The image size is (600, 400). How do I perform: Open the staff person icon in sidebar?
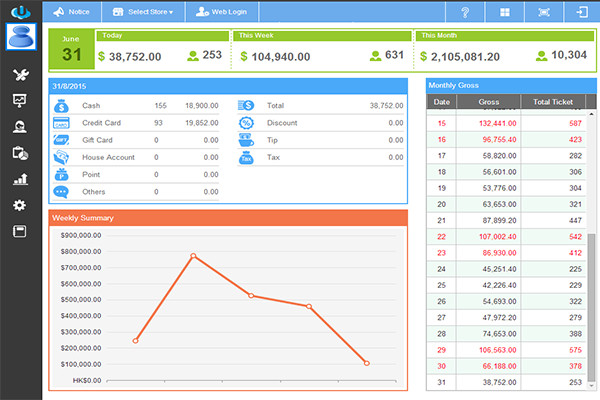click(19, 127)
